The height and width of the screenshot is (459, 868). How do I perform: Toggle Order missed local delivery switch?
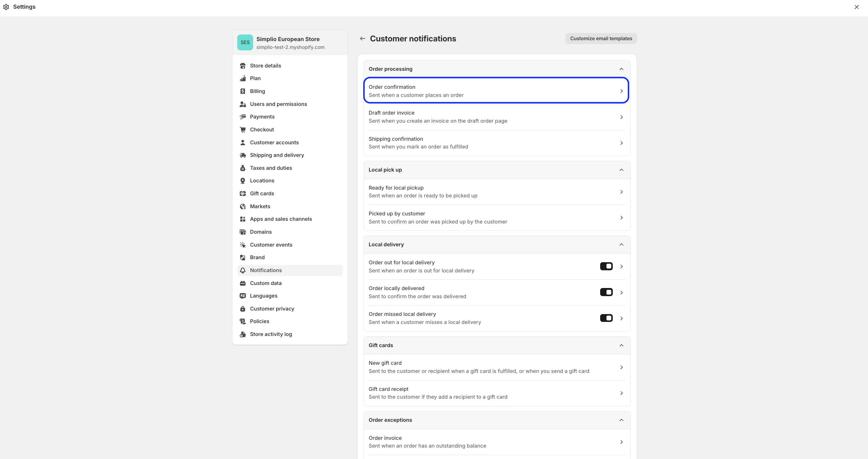(606, 318)
